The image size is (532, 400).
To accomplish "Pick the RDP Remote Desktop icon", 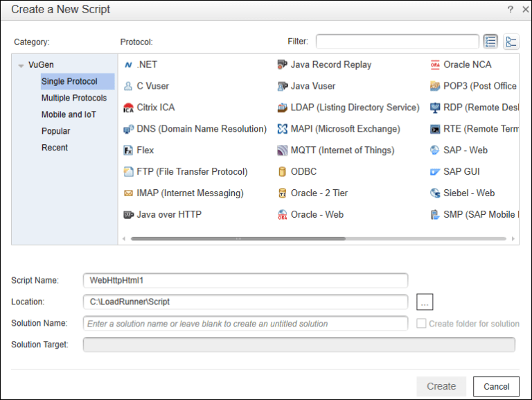I will coord(435,107).
